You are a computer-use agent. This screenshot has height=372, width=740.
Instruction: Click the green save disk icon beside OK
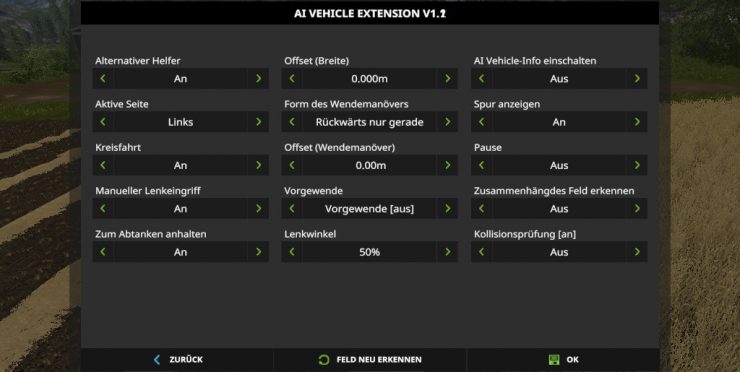[554, 360]
